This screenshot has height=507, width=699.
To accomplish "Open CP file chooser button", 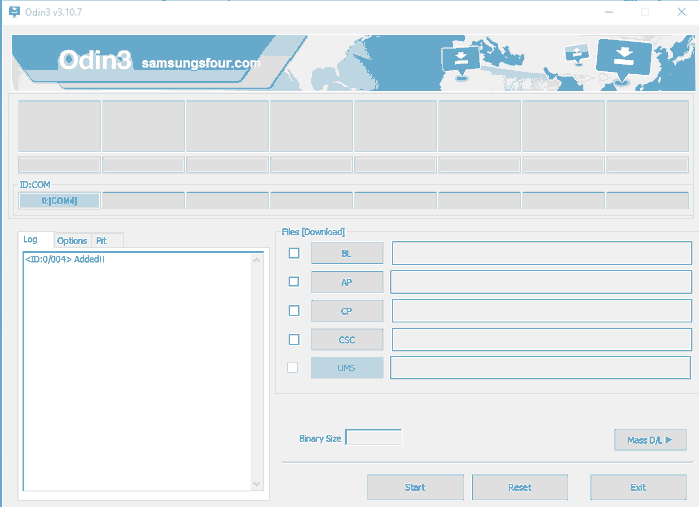I will [x=347, y=311].
